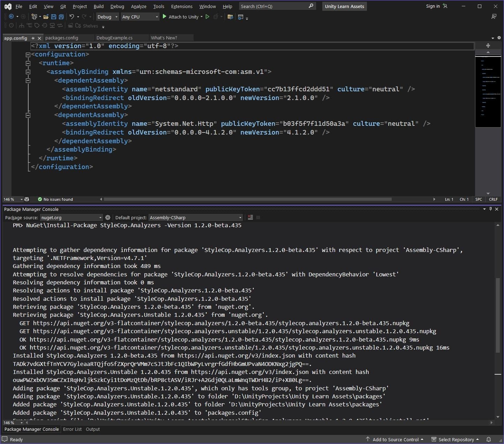Image resolution: width=504 pixels, height=444 pixels.
Task: Open Package Manager Console settings gear
Action: [108, 217]
